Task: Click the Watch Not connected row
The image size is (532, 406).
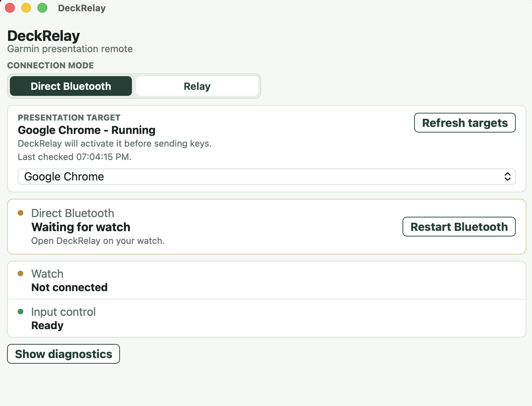Action: coord(267,281)
